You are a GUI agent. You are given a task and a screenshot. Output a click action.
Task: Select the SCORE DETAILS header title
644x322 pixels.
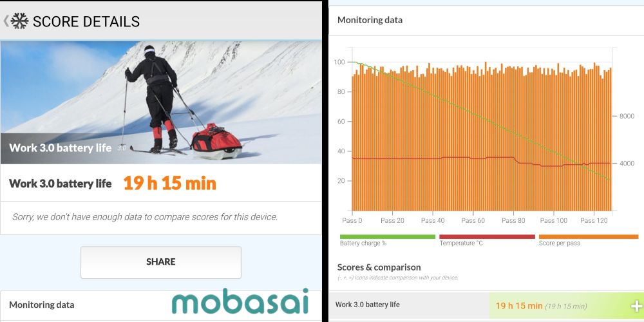point(86,21)
